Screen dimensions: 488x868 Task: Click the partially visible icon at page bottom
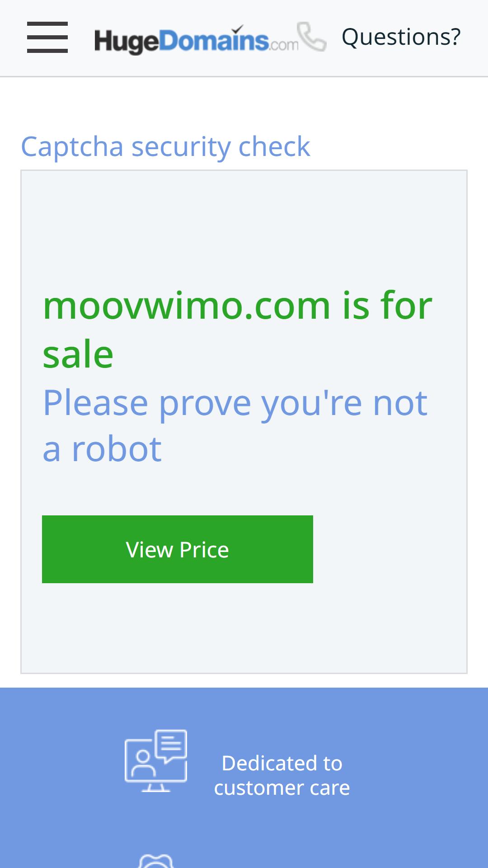155,861
